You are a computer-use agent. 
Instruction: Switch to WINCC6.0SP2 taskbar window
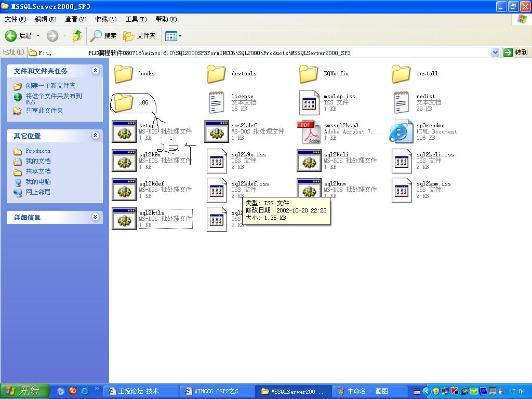(217, 392)
